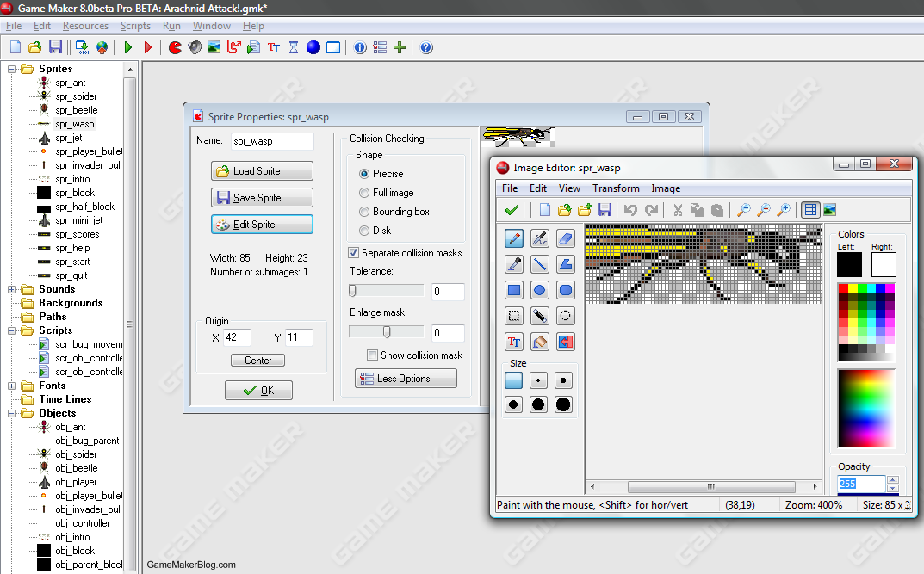This screenshot has height=574, width=924.
Task: Select the Text tool in Image Editor
Action: (x=513, y=341)
